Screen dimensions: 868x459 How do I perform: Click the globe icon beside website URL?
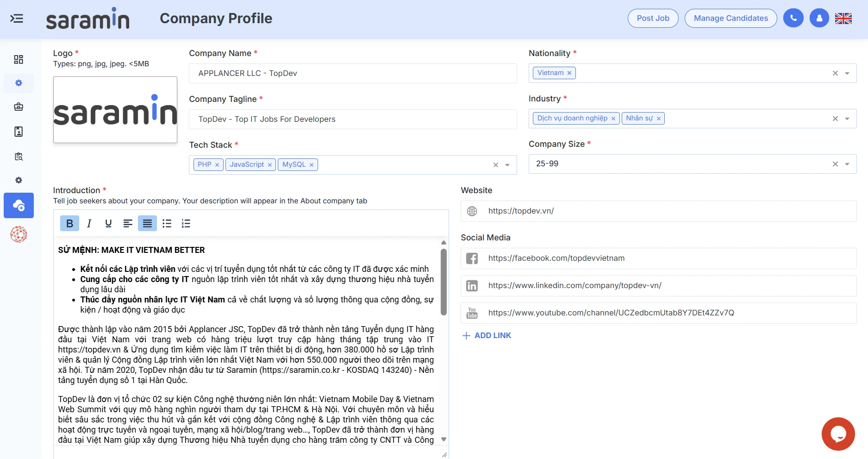pyautogui.click(x=472, y=211)
